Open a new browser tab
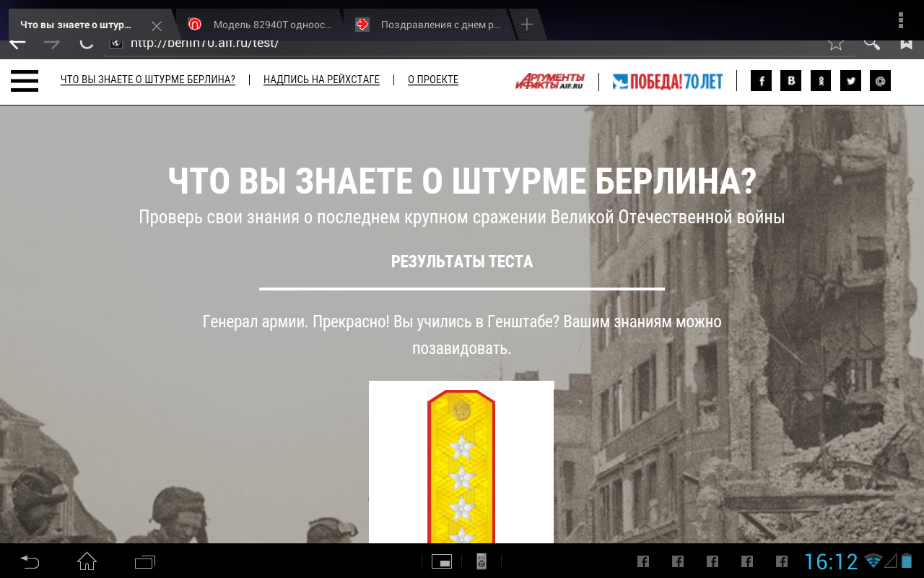 click(x=527, y=25)
